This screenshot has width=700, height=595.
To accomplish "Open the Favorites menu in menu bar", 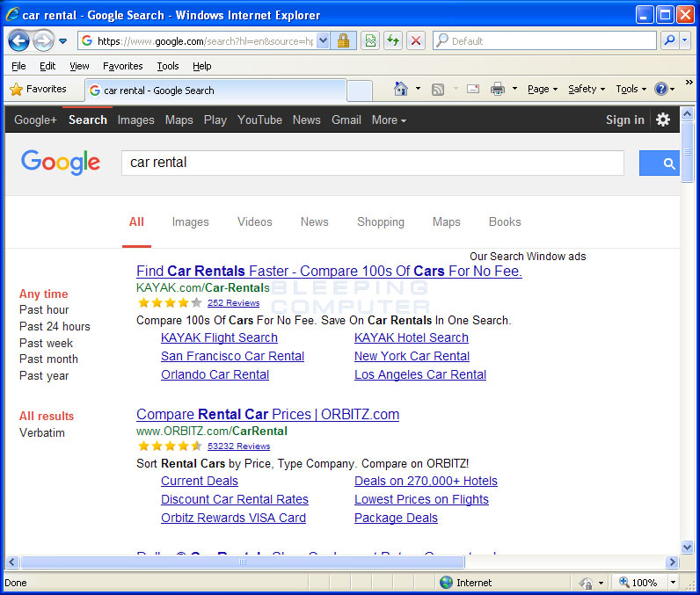I will click(123, 66).
